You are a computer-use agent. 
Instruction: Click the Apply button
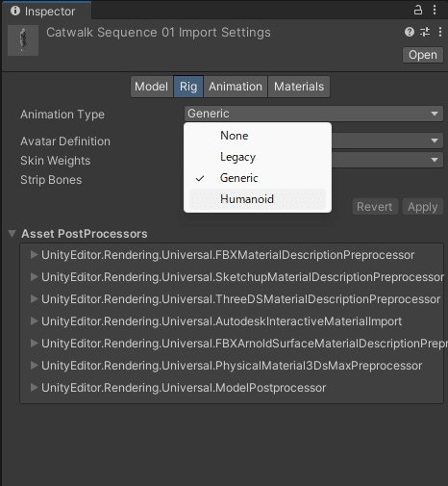(423, 207)
